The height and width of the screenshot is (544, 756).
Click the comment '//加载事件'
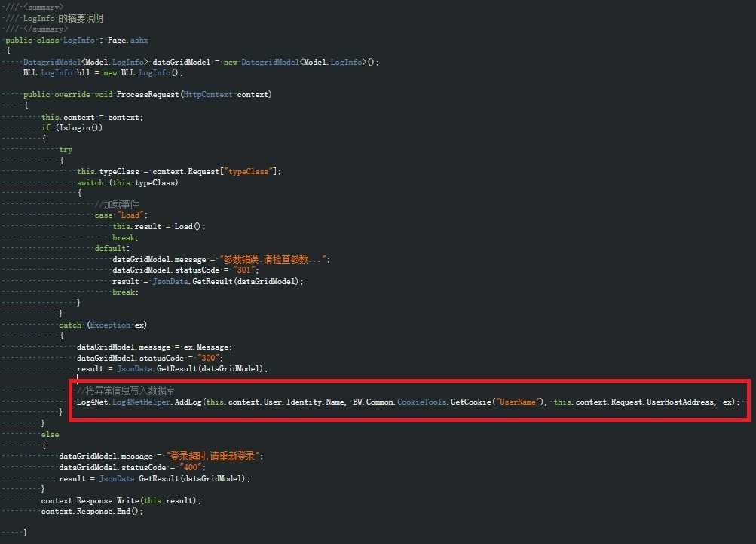tap(117, 204)
